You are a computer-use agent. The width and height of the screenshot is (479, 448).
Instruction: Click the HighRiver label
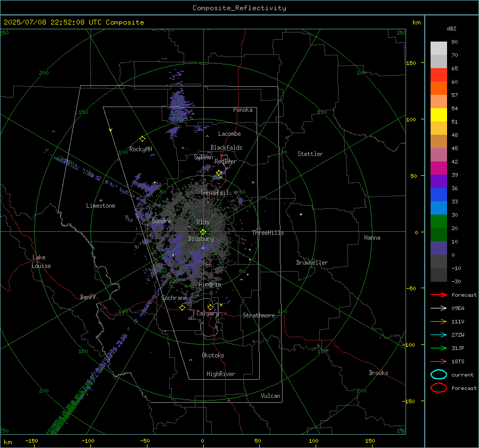[x=221, y=374]
